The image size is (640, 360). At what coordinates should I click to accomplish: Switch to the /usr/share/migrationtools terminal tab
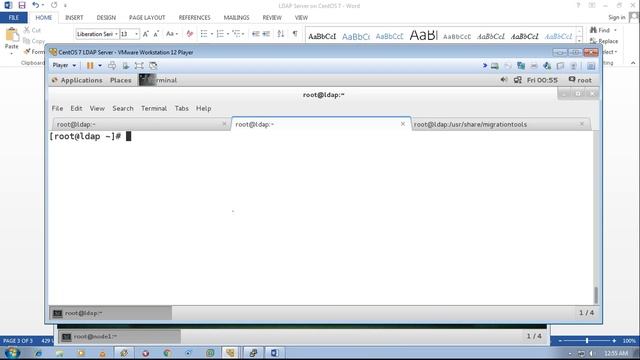pos(500,124)
